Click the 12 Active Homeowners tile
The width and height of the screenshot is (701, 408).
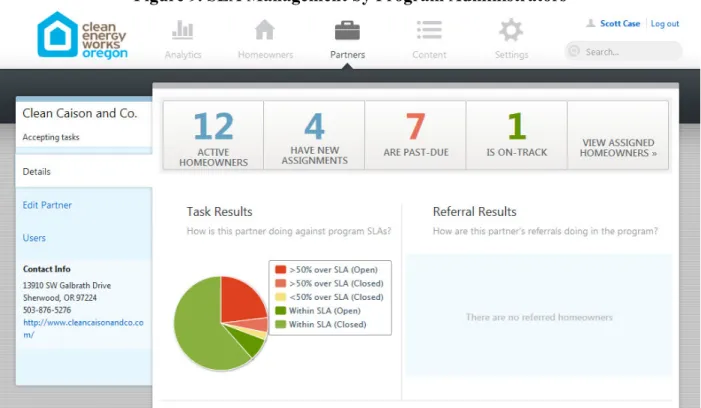tap(213, 135)
